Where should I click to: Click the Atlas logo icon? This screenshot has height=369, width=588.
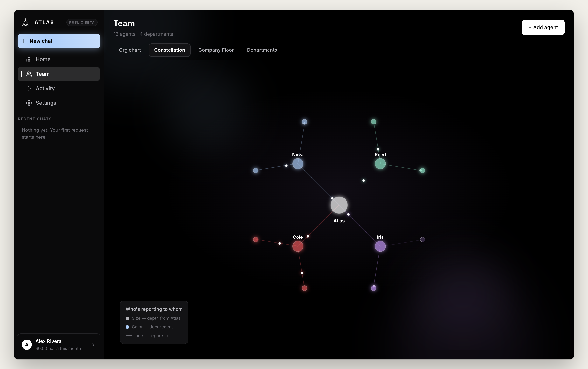click(26, 23)
